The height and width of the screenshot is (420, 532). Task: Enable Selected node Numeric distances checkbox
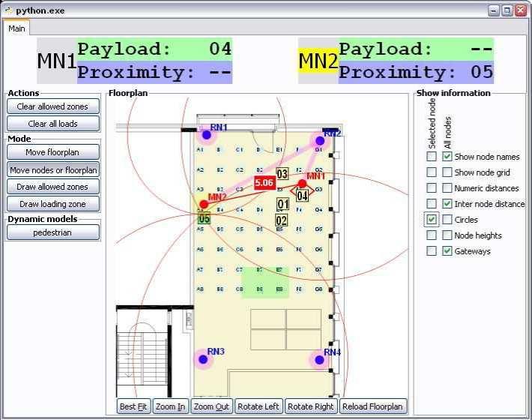pyautogui.click(x=432, y=187)
